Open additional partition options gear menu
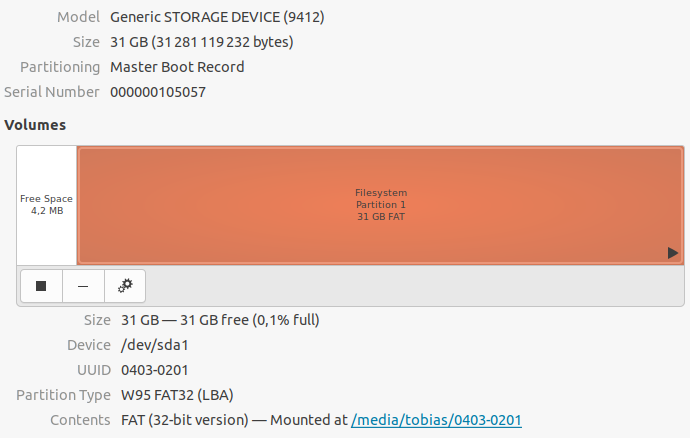The image size is (690, 438). coord(125,286)
